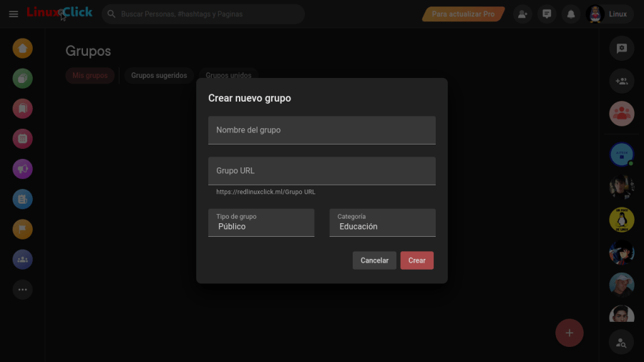Open the flag pages icon in sidebar
644x362 pixels.
point(23,229)
